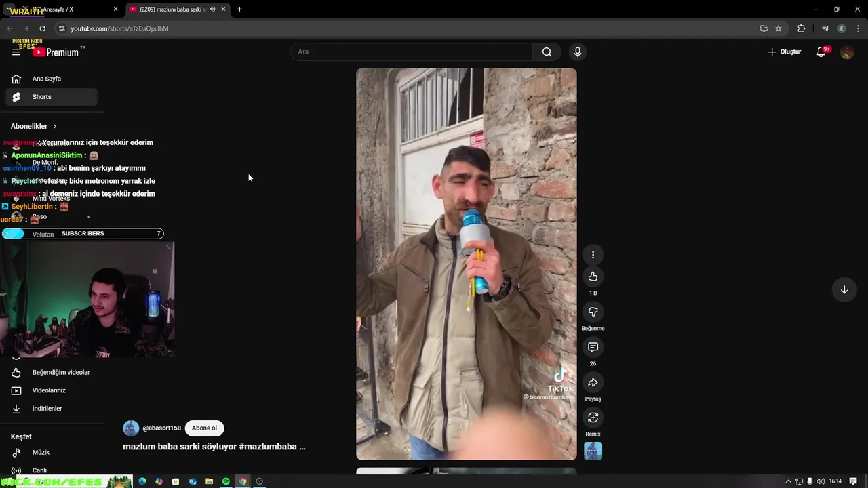The image size is (868, 488).
Task: Click the abasort158 channel avatar
Action: 131,428
